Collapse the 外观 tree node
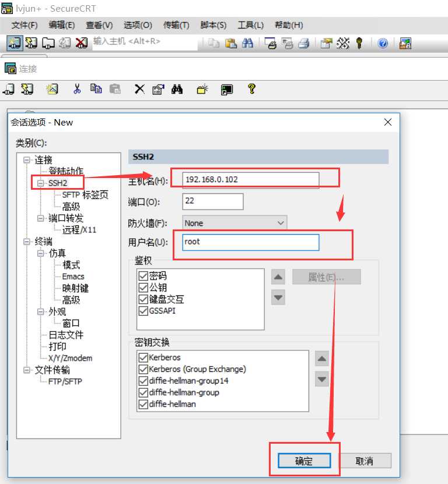 [x=40, y=311]
